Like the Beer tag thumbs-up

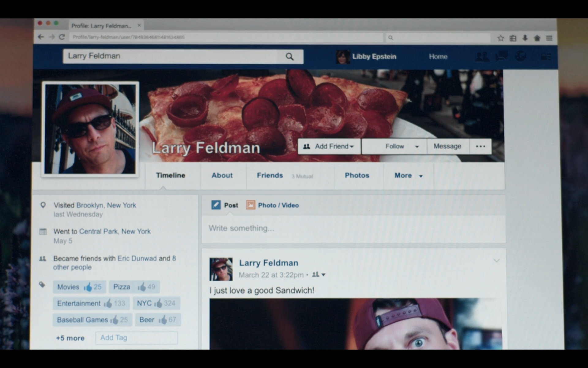tap(163, 320)
